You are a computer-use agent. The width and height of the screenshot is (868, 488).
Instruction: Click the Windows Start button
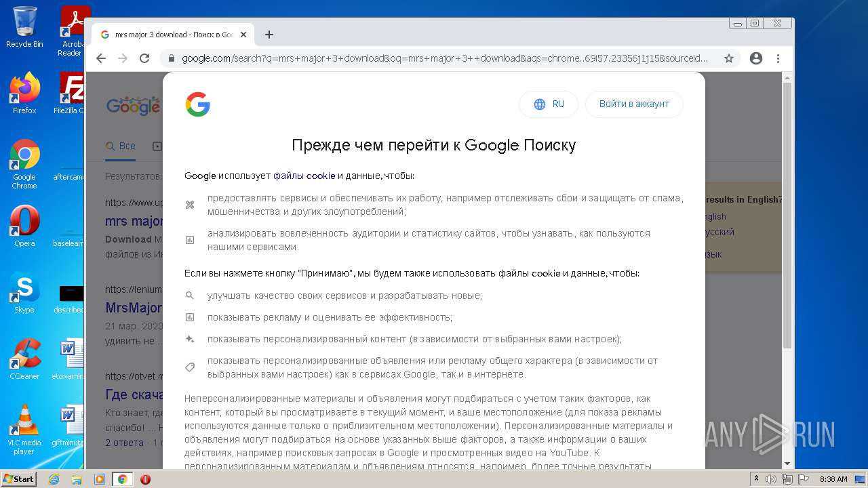click(x=19, y=479)
